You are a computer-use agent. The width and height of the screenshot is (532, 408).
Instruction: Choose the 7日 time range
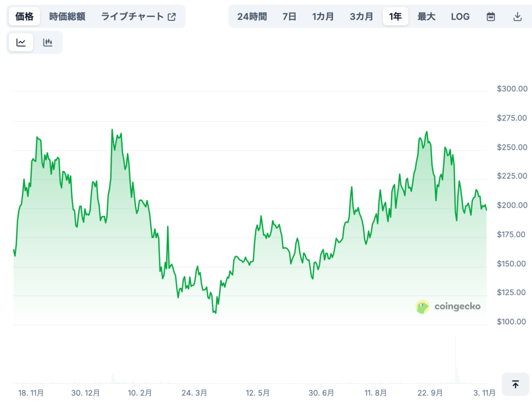pyautogui.click(x=289, y=16)
